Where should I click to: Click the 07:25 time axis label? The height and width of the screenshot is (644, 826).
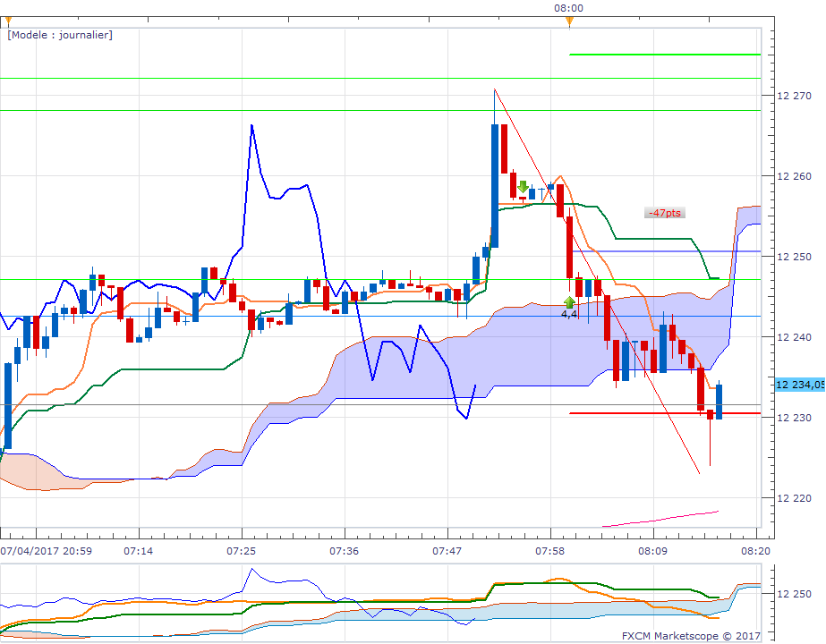pos(242,551)
